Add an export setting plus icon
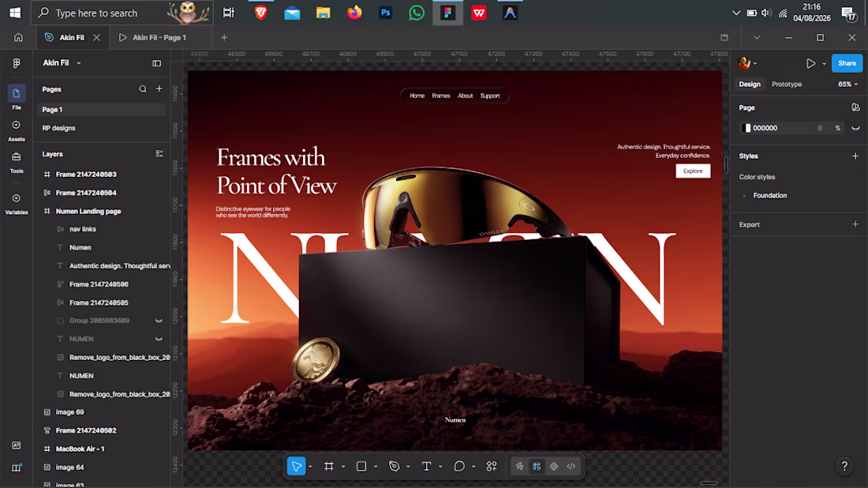 [x=855, y=224]
